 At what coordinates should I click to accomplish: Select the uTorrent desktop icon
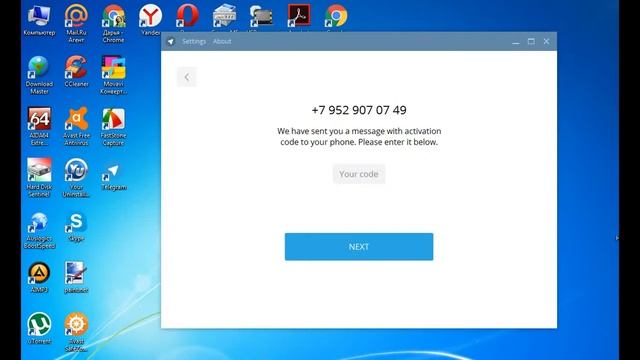[x=39, y=329]
